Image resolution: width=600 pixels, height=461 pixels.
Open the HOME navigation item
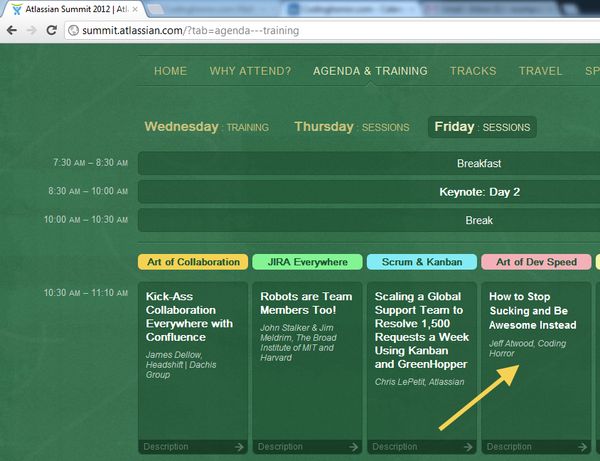[x=170, y=71]
